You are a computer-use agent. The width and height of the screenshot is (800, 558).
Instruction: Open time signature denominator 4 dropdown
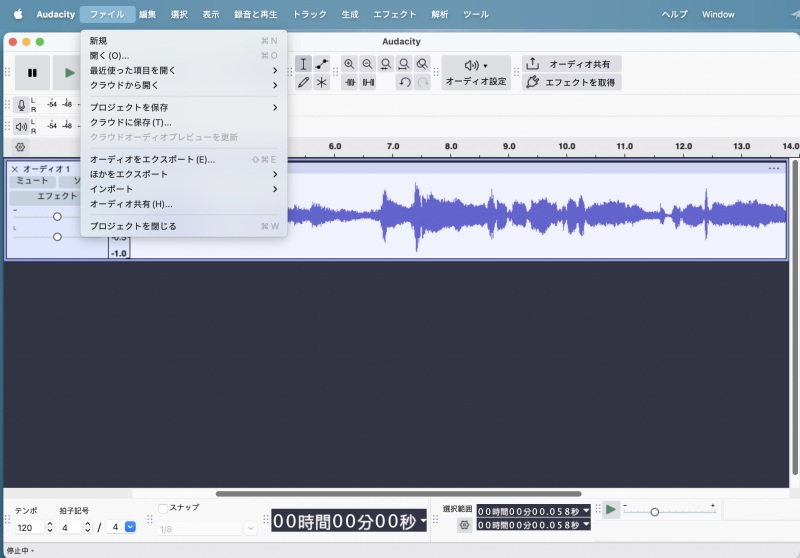coord(130,527)
